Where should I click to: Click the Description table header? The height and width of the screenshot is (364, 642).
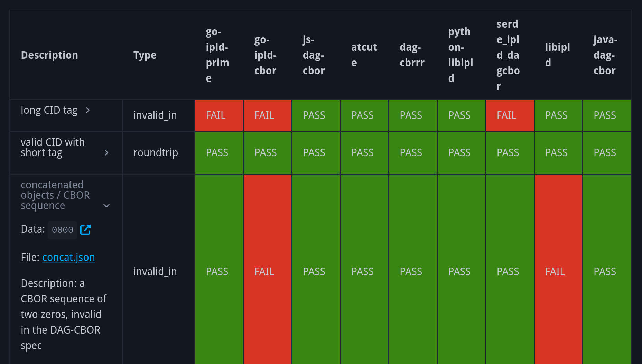pyautogui.click(x=49, y=55)
